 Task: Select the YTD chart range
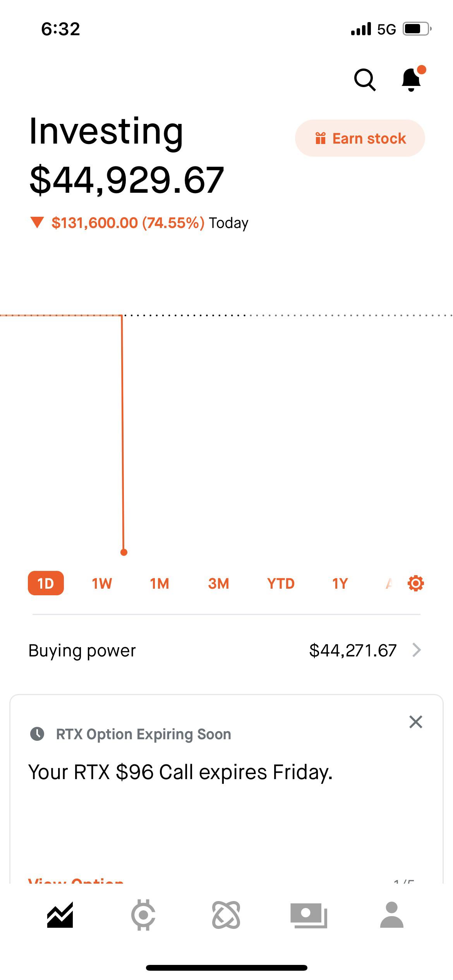tap(281, 583)
